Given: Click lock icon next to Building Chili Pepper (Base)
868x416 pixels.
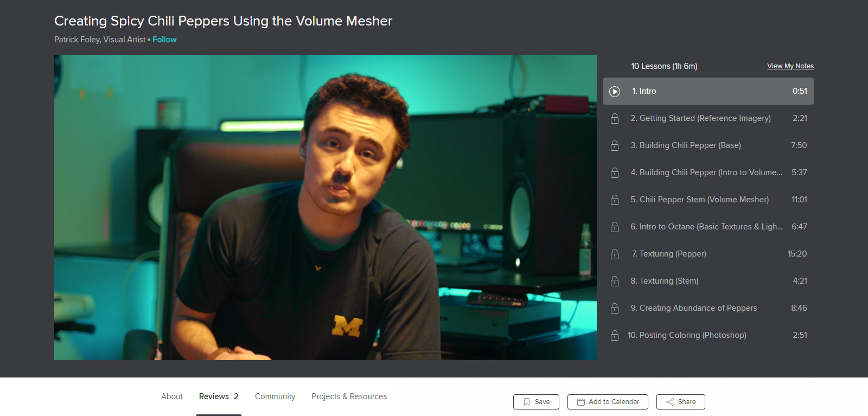Looking at the screenshot, I should (x=615, y=145).
